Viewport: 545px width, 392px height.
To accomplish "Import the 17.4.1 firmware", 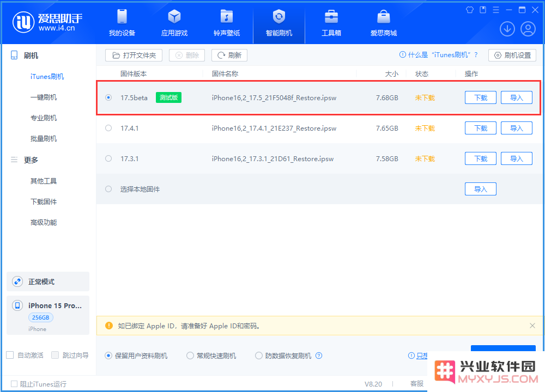I will [517, 128].
